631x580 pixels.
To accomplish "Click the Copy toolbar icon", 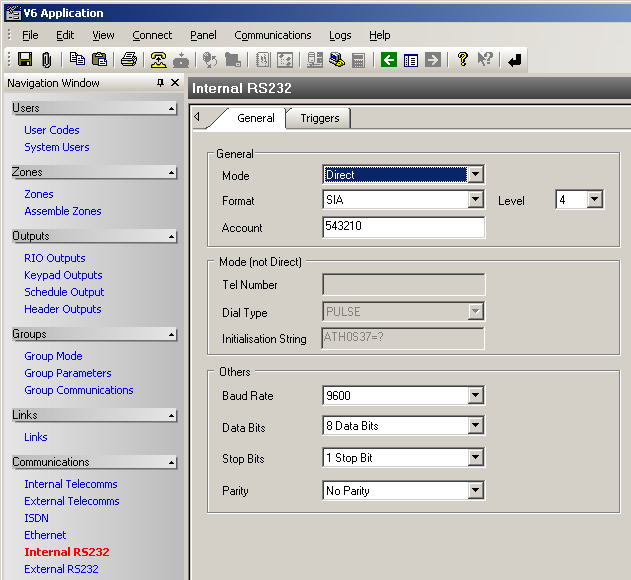I will tap(77, 60).
